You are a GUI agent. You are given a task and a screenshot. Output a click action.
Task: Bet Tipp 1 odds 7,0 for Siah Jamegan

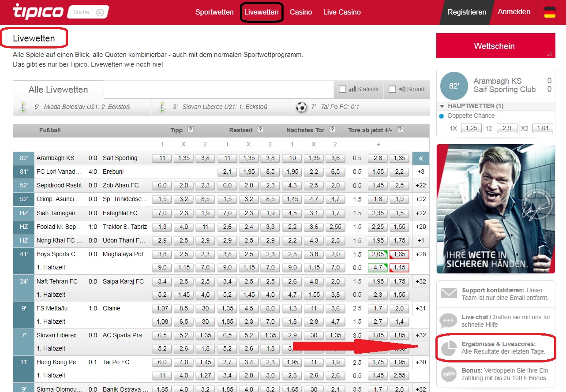click(x=162, y=213)
